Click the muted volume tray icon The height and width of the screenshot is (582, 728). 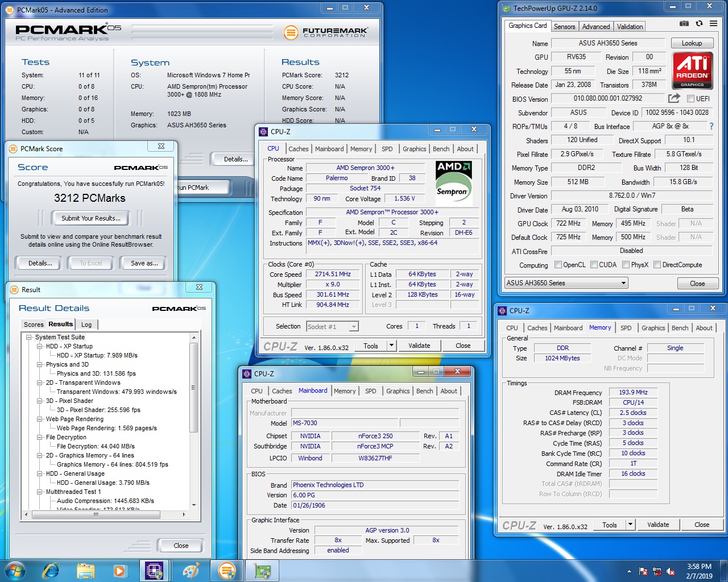pos(671,571)
